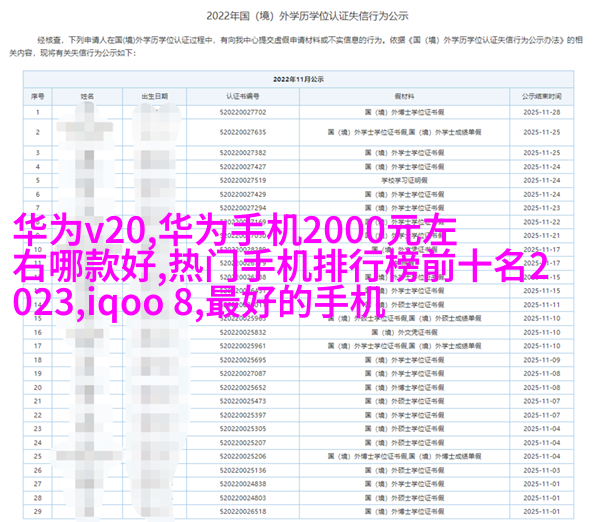Select certificate number 520220025652
Viewport: 600px width, 522px height.
point(243,387)
